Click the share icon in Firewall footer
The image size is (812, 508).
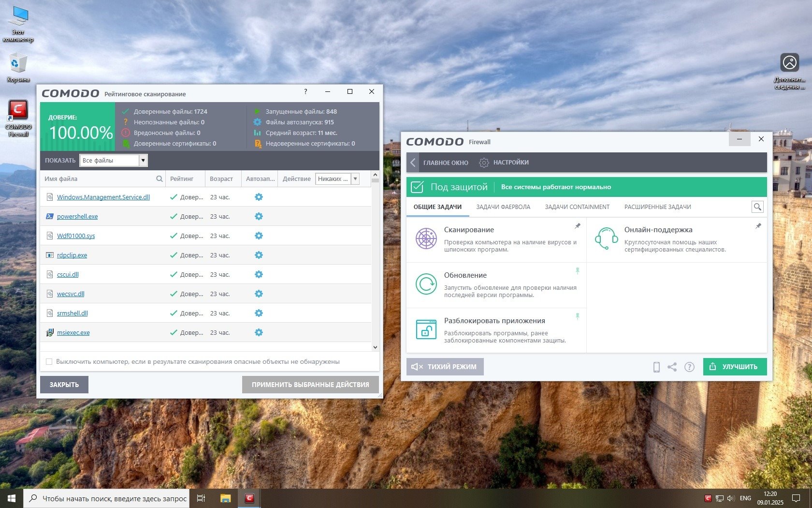(x=672, y=367)
